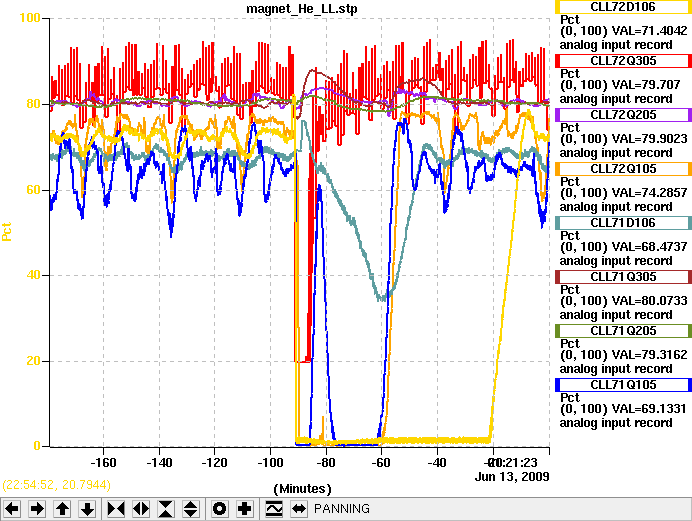Toggle the horizontal double-arrow pan mode icon
Image resolution: width=692 pixels, height=521 pixels.
pyautogui.click(x=299, y=509)
